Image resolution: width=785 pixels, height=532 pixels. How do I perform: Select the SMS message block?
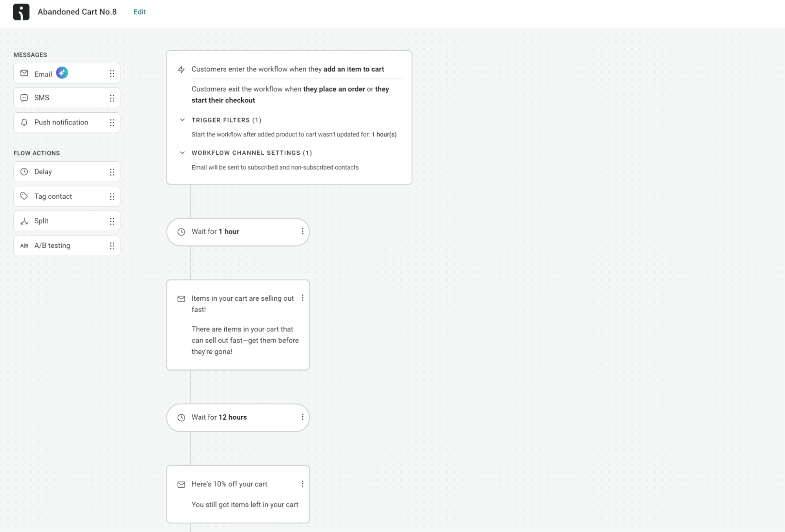67,98
